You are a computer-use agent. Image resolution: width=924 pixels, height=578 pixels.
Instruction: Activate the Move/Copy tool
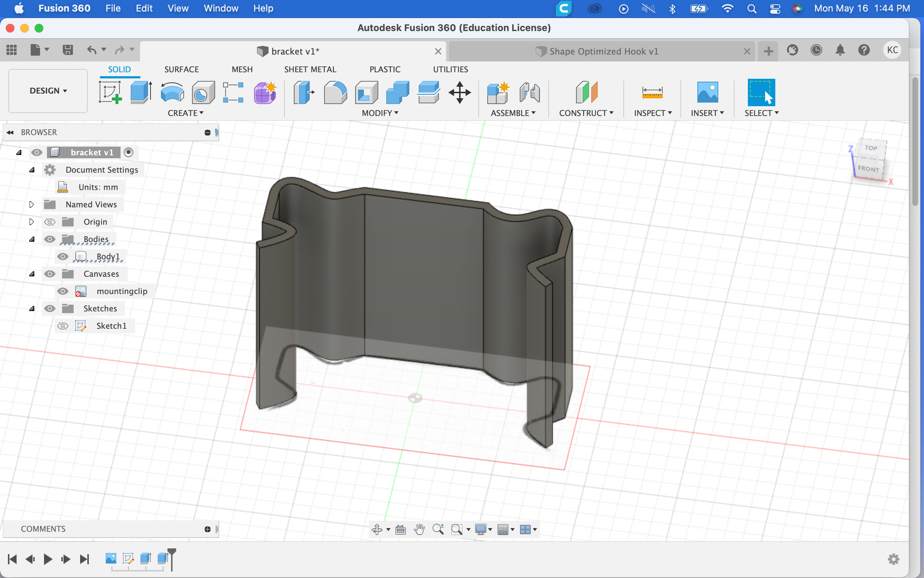pyautogui.click(x=460, y=92)
